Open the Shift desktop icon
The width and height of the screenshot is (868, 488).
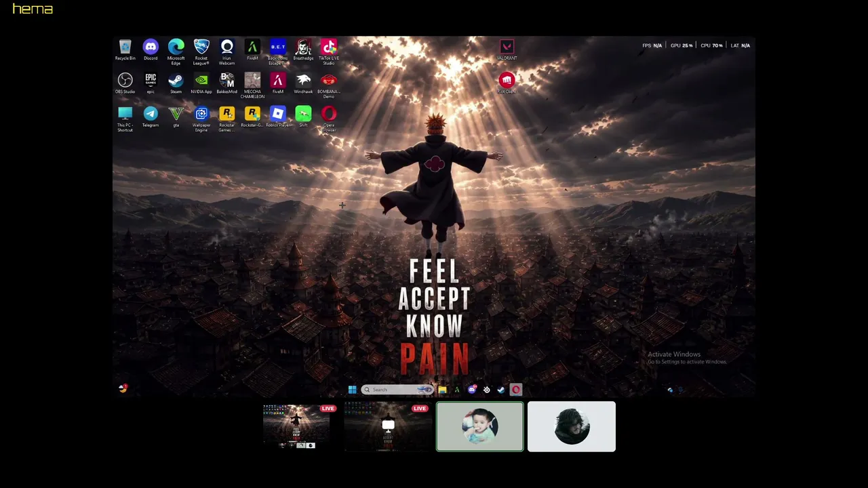pyautogui.click(x=303, y=117)
